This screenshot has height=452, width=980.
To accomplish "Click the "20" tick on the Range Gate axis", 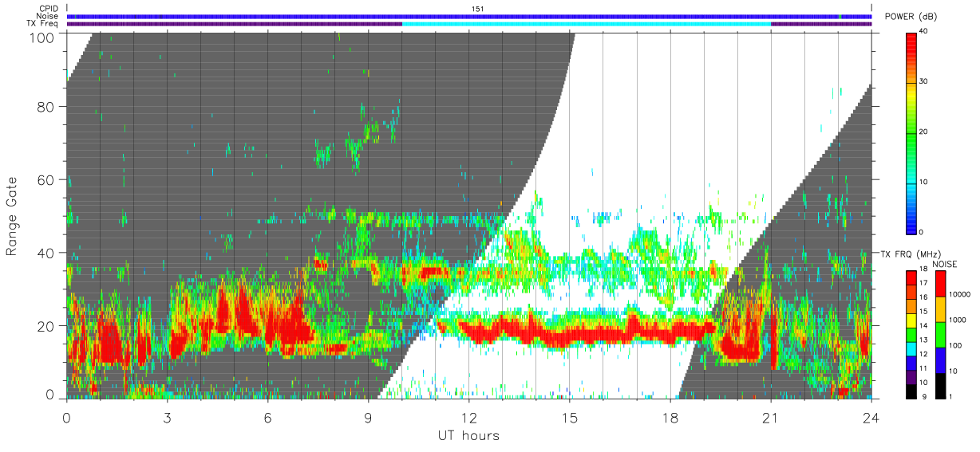I will point(46,325).
